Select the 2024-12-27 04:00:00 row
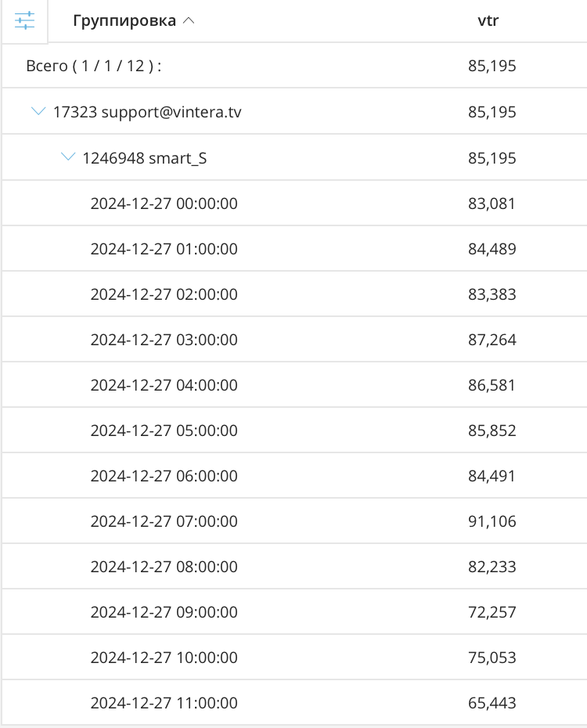The width and height of the screenshot is (587, 728). point(164,386)
